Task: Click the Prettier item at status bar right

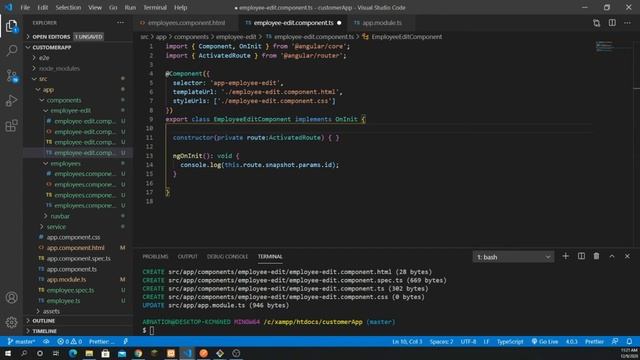Action: (x=594, y=342)
